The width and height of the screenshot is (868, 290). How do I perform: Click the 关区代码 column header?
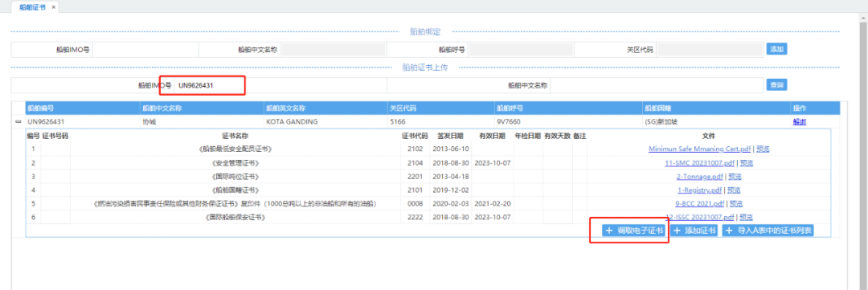point(440,108)
